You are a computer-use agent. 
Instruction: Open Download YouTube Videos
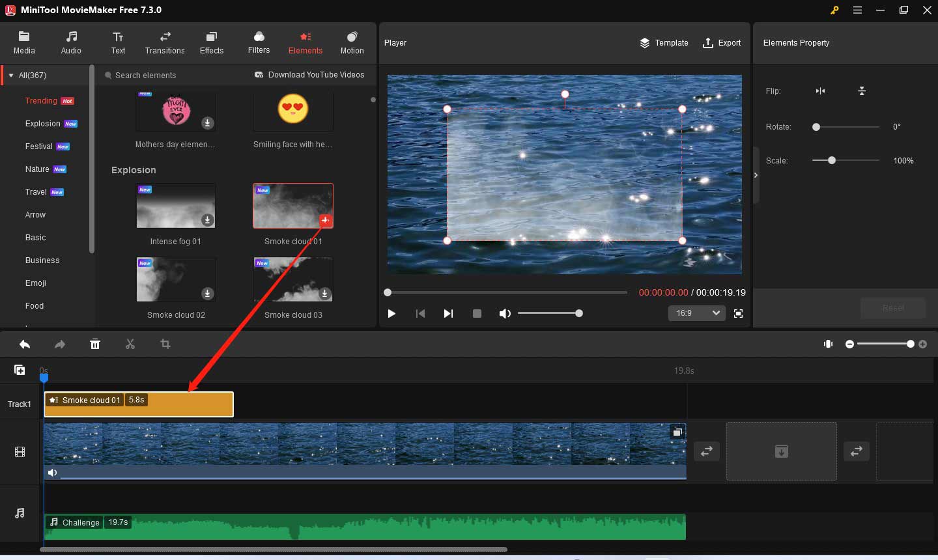click(309, 75)
